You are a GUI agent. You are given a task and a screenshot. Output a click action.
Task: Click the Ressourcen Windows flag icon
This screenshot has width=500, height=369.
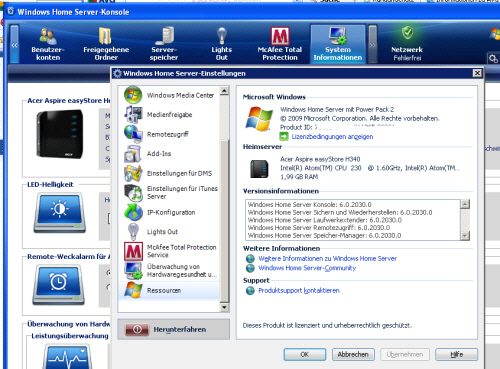point(133,290)
